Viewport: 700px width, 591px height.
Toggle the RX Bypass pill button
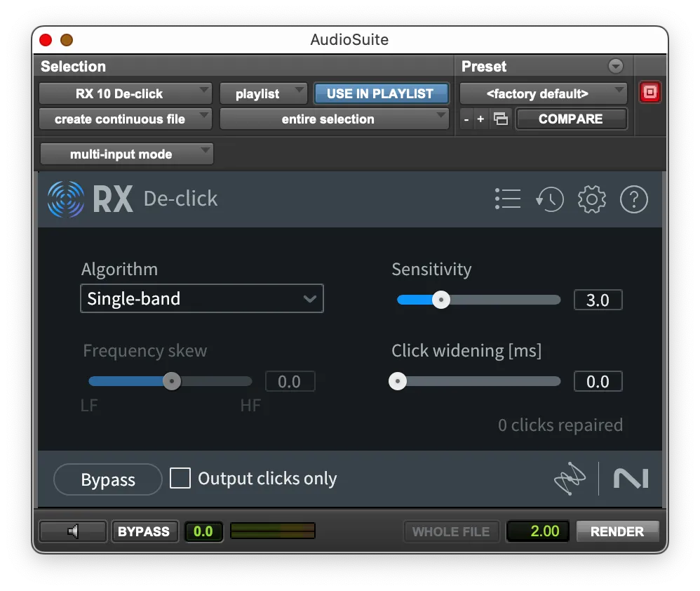tap(107, 479)
